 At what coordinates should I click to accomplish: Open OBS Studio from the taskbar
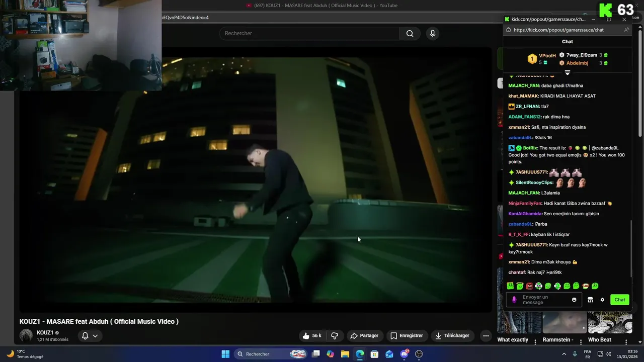(x=419, y=354)
